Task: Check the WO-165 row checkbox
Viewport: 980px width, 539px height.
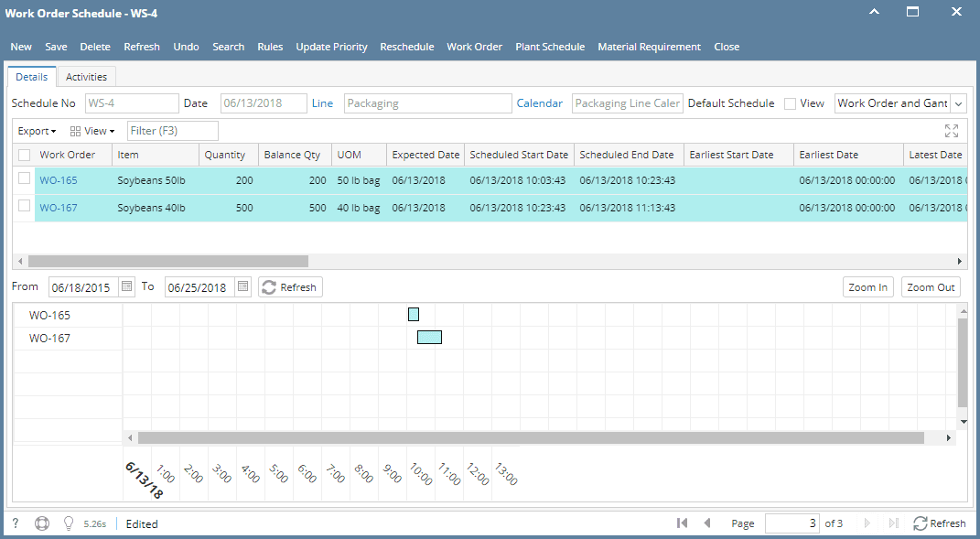Action: point(25,178)
